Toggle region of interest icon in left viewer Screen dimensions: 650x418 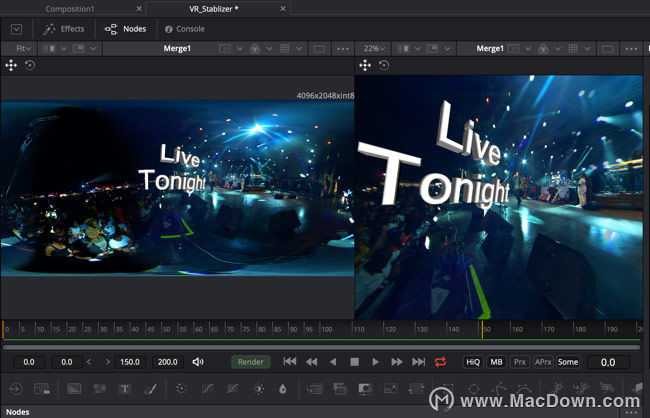coord(319,49)
